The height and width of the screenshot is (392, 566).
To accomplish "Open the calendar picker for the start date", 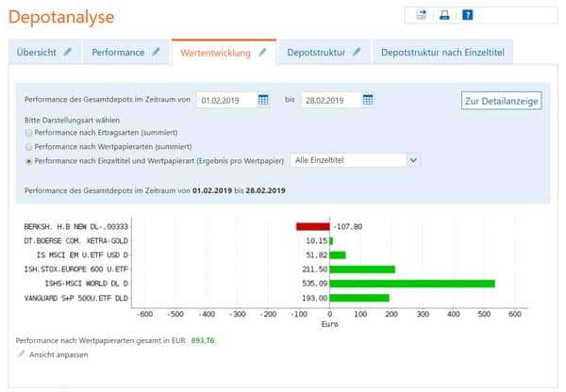I will (263, 100).
